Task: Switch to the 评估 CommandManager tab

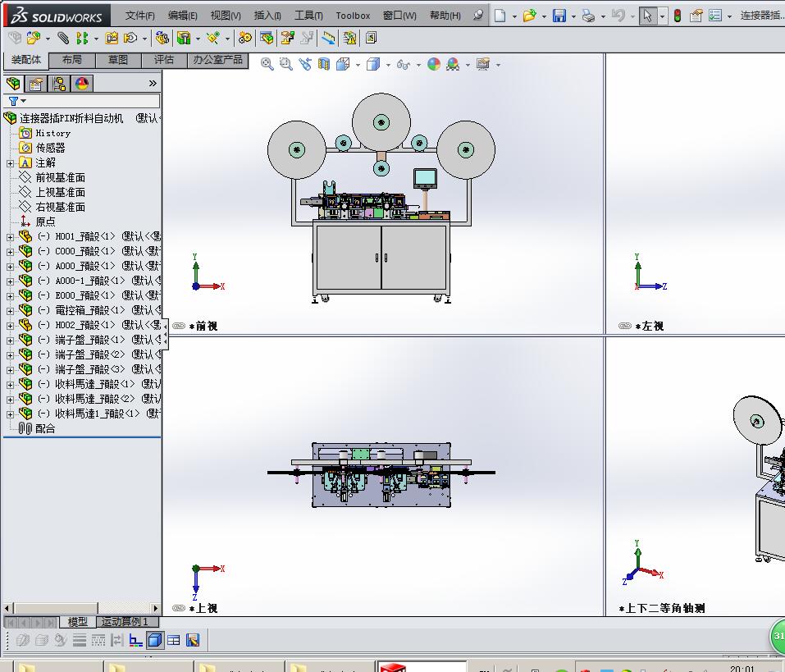Action: pyautogui.click(x=164, y=60)
